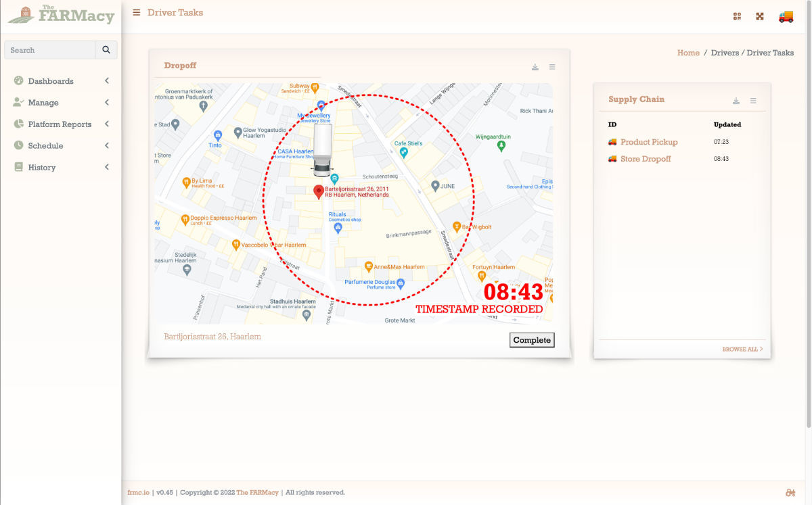Open the Schedule sidebar item
812x505 pixels.
pyautogui.click(x=61, y=146)
